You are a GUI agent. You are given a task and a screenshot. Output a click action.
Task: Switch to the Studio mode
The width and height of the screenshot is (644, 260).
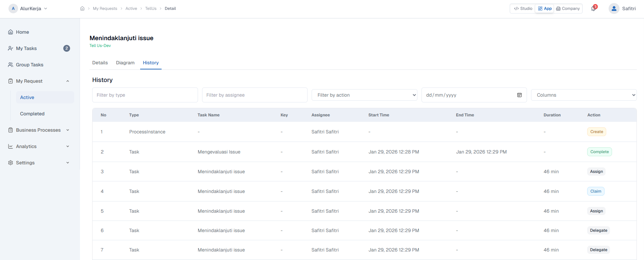pos(523,9)
